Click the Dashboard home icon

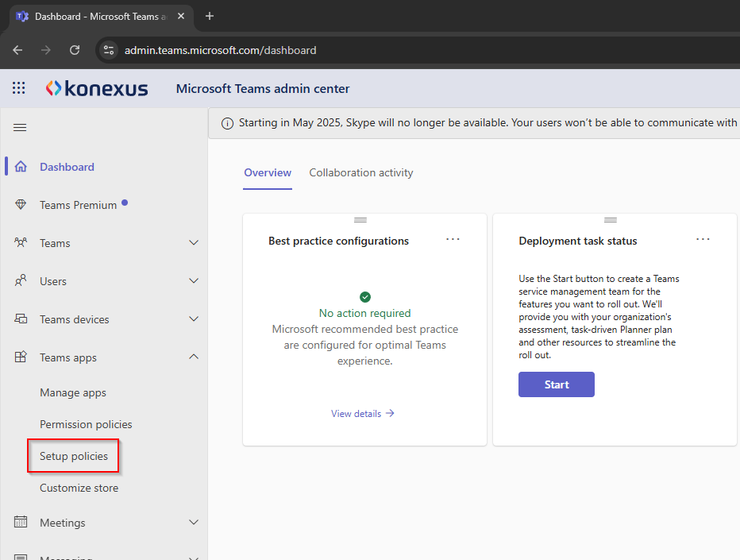click(x=21, y=167)
